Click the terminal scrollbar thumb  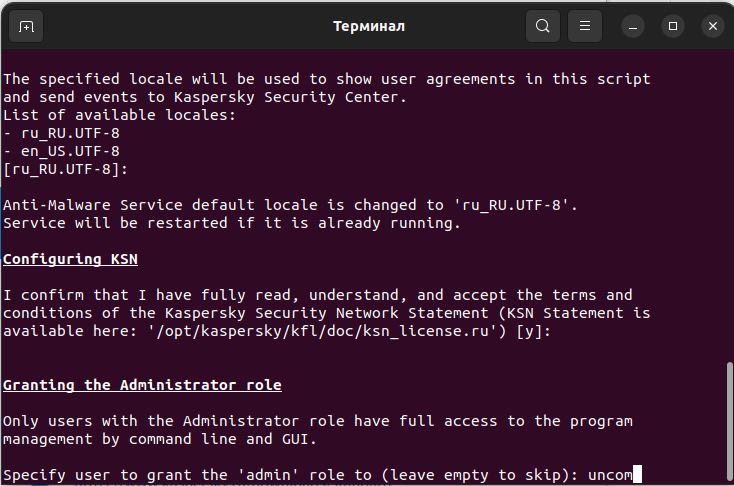(x=730, y=423)
